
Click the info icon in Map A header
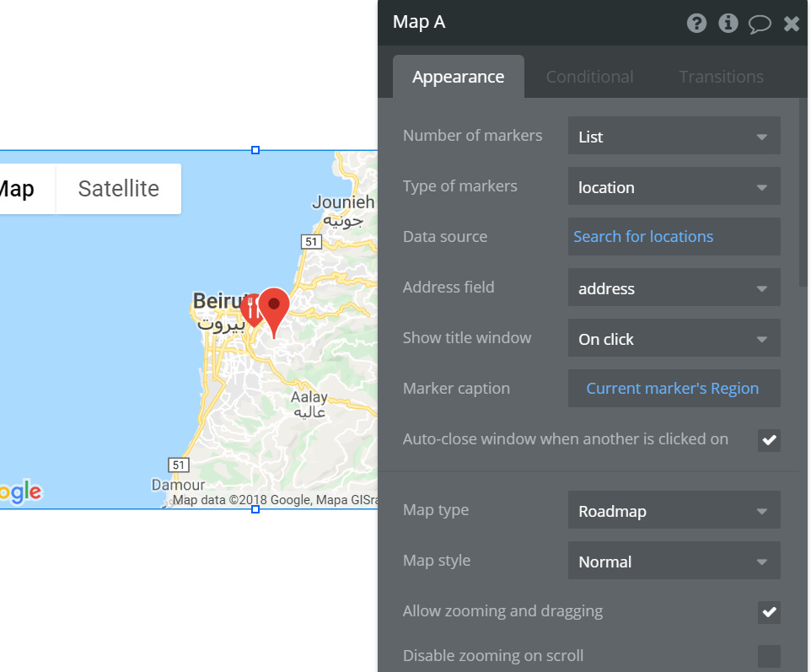point(728,23)
